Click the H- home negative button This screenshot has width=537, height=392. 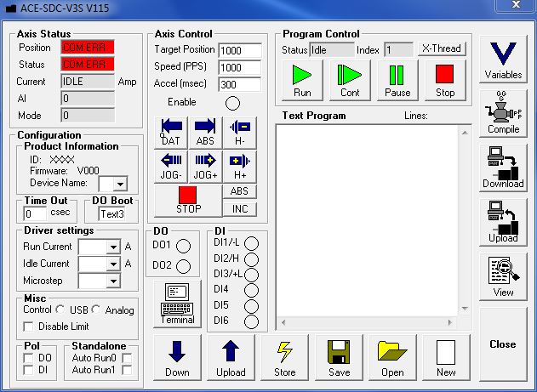click(x=240, y=131)
